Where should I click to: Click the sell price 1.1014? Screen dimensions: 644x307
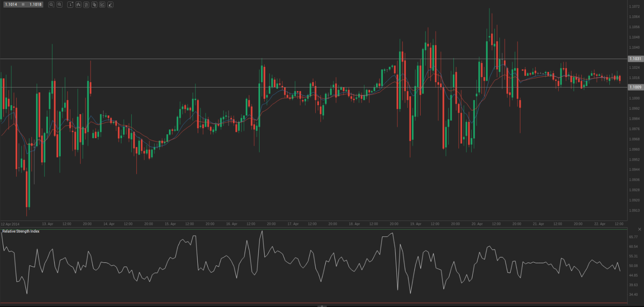(x=11, y=5)
